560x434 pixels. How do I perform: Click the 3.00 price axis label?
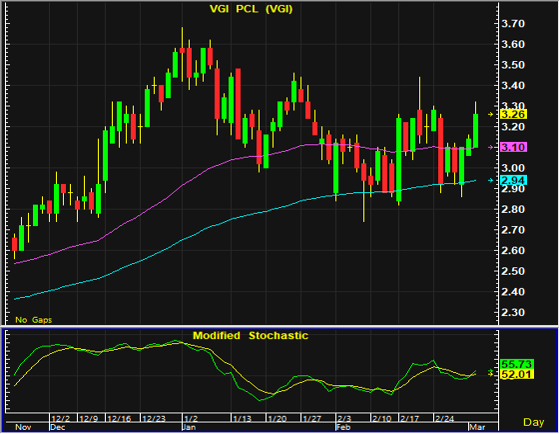click(513, 168)
